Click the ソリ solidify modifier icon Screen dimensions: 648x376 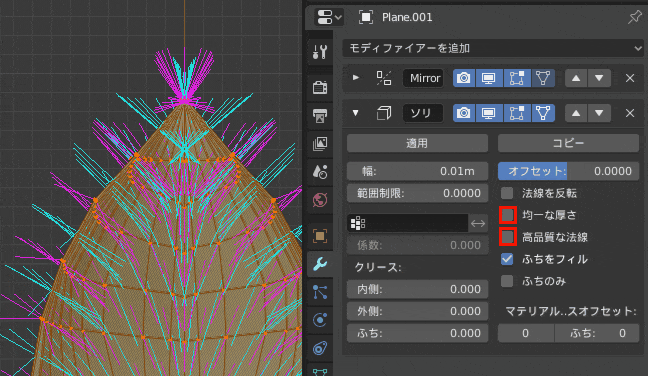(x=384, y=113)
